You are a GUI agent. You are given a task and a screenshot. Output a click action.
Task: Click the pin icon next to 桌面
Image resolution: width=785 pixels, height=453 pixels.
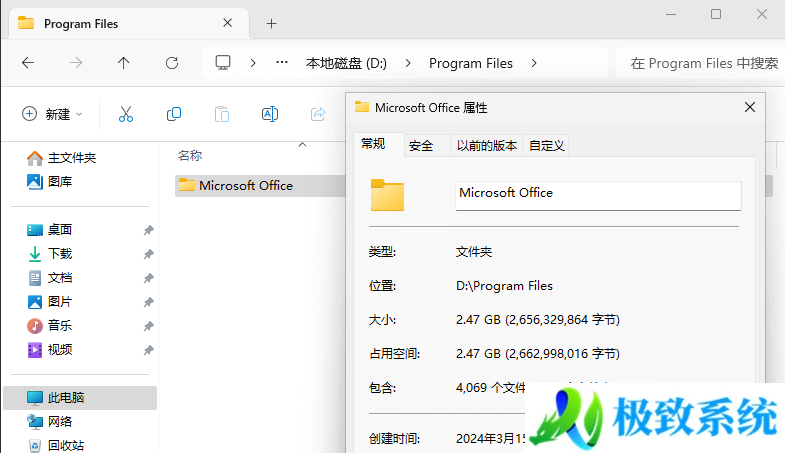point(148,230)
